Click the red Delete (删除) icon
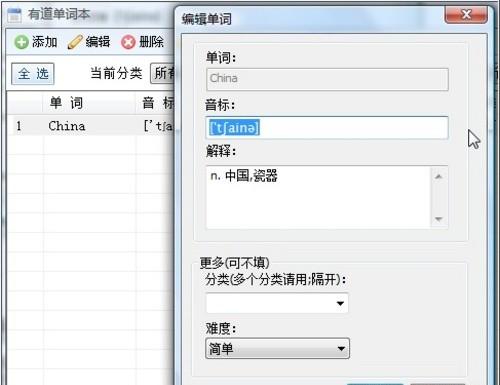 pyautogui.click(x=128, y=42)
